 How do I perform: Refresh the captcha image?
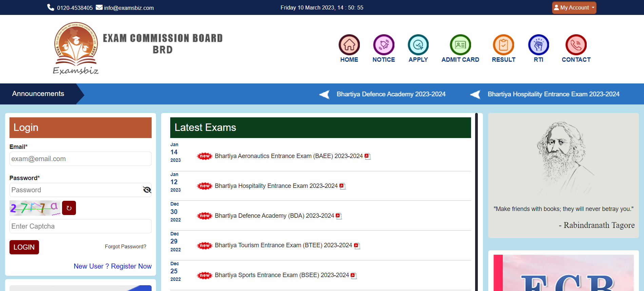coord(69,208)
